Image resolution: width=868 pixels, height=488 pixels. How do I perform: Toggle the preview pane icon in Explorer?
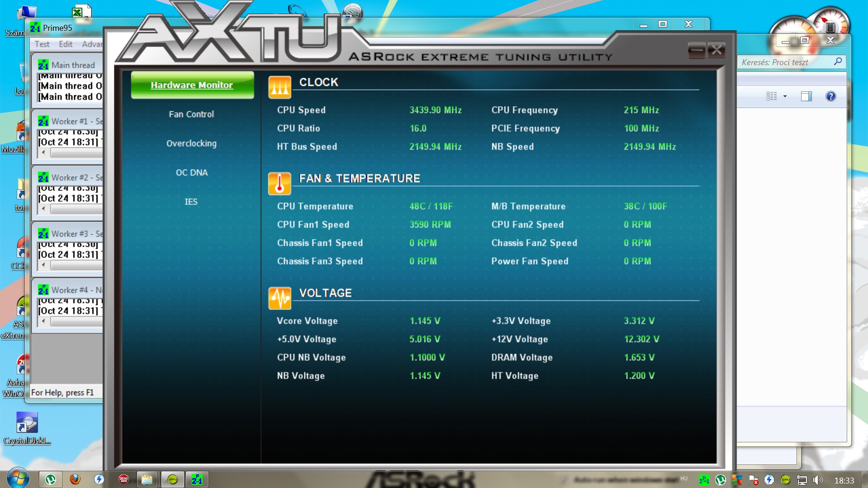(807, 96)
